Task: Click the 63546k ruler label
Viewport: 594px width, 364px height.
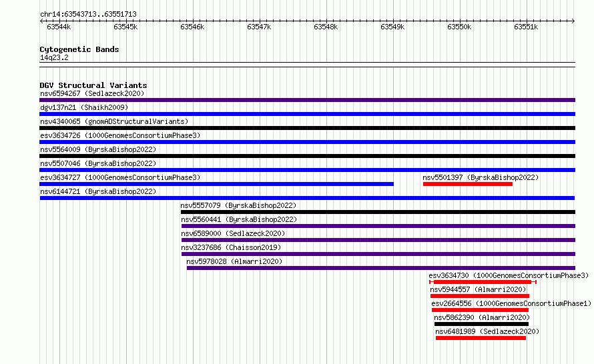Action: pos(192,27)
